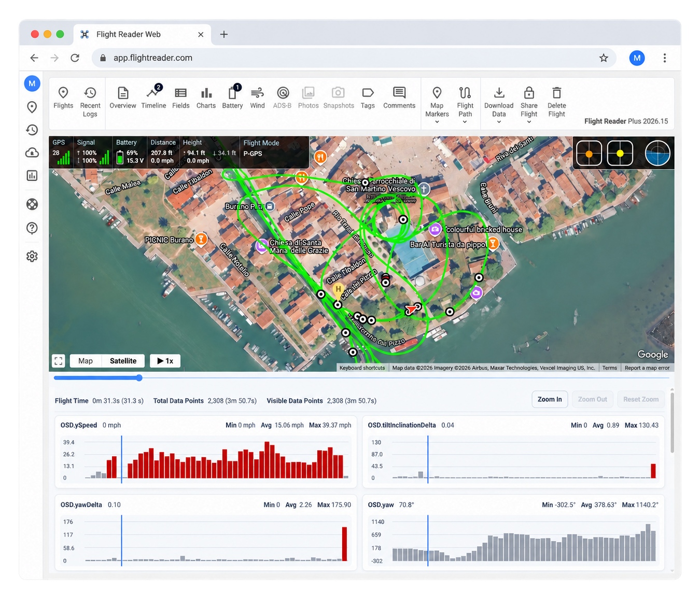Open the Comments panel
Screen dimensions: 700x604
pyautogui.click(x=399, y=98)
